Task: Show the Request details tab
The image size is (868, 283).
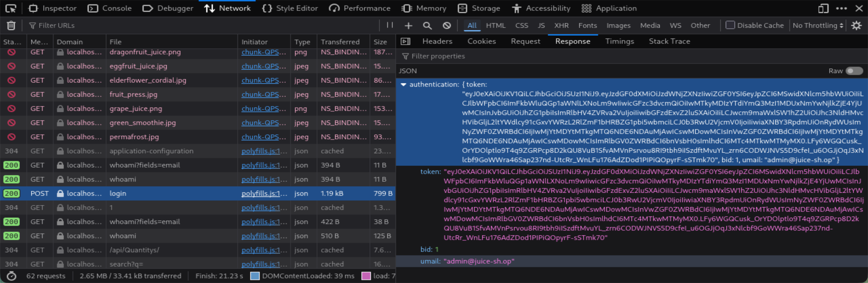Action: point(525,41)
